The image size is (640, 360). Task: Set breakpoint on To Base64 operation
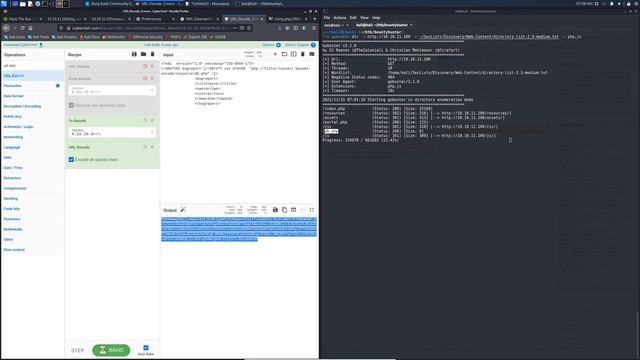click(x=152, y=120)
